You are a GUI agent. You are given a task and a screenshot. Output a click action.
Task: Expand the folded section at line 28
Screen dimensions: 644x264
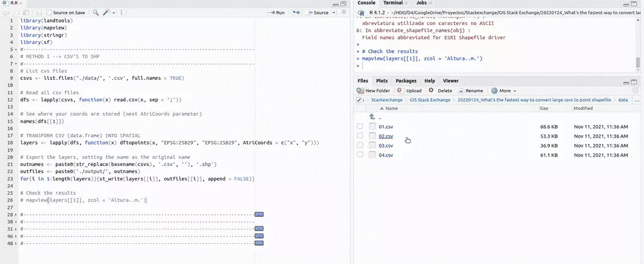coord(16,215)
